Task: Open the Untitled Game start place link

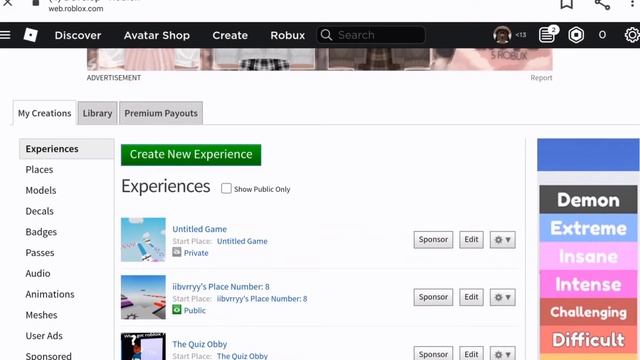Action: click(242, 241)
